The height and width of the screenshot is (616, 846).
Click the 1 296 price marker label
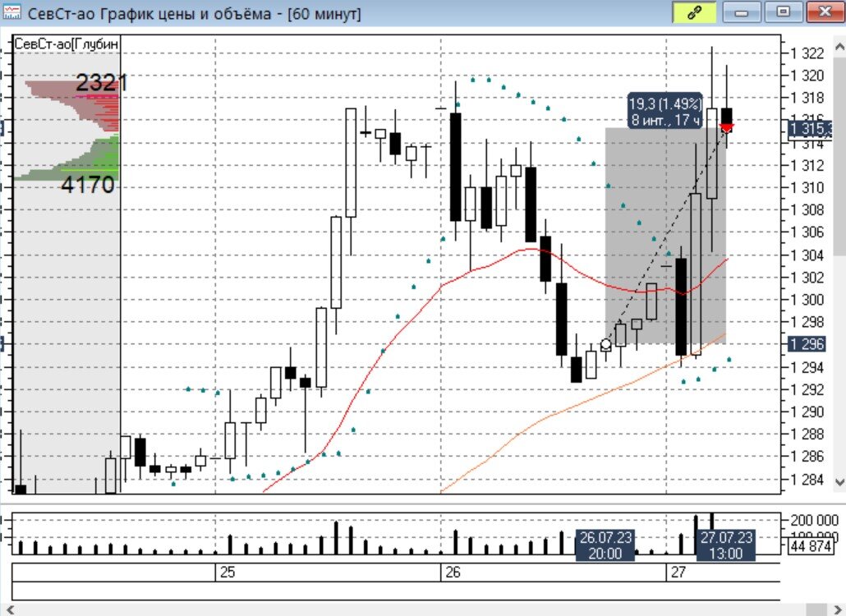point(806,344)
